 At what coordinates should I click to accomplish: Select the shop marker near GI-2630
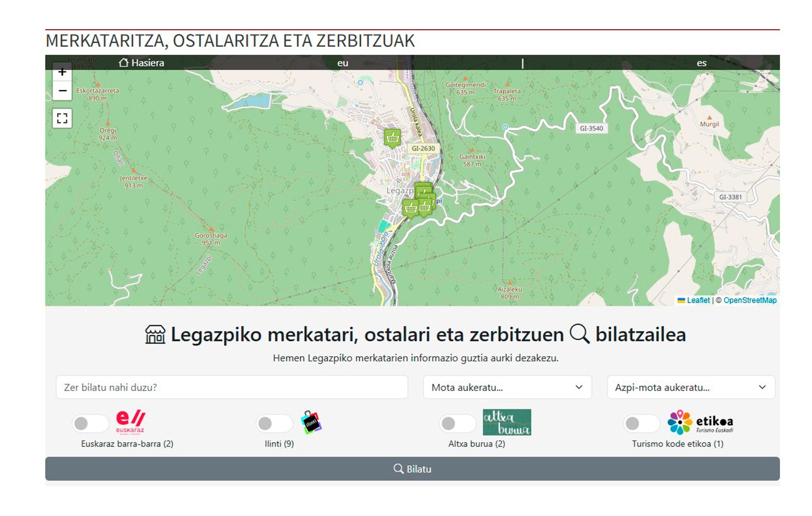(x=392, y=138)
